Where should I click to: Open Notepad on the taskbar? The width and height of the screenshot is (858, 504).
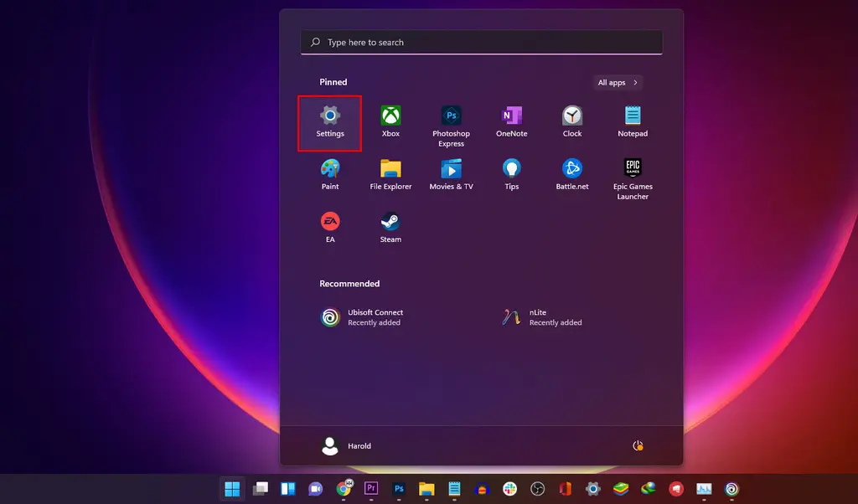tap(454, 488)
